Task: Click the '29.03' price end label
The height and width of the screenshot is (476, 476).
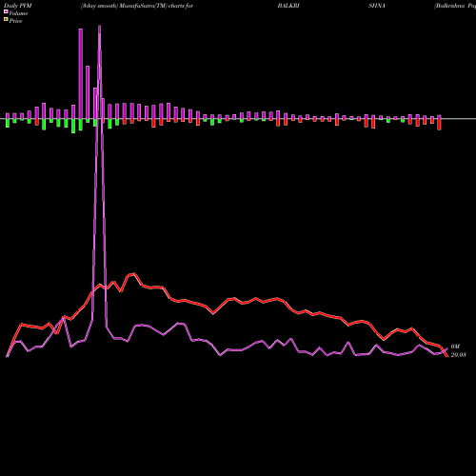Action: coord(458,355)
